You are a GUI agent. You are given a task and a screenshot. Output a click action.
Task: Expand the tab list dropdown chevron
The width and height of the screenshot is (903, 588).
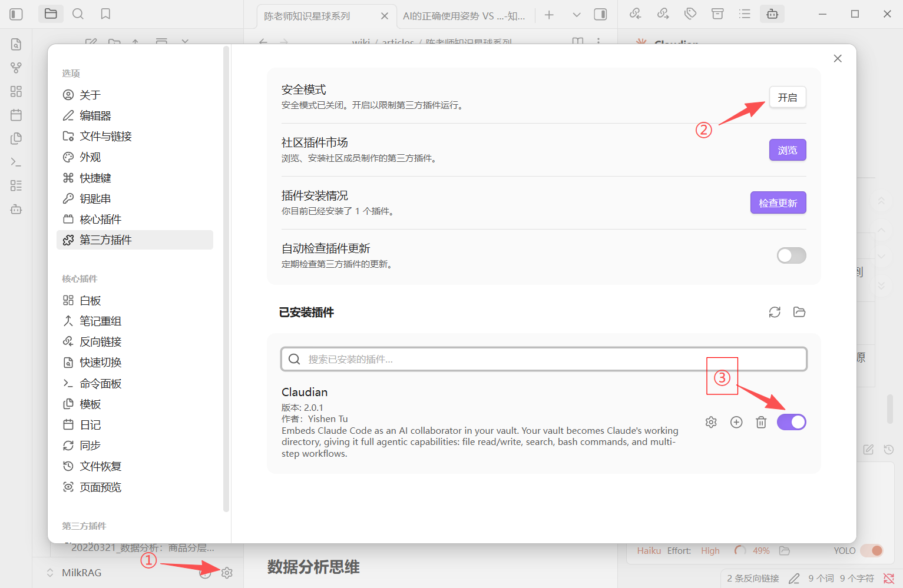pos(577,15)
